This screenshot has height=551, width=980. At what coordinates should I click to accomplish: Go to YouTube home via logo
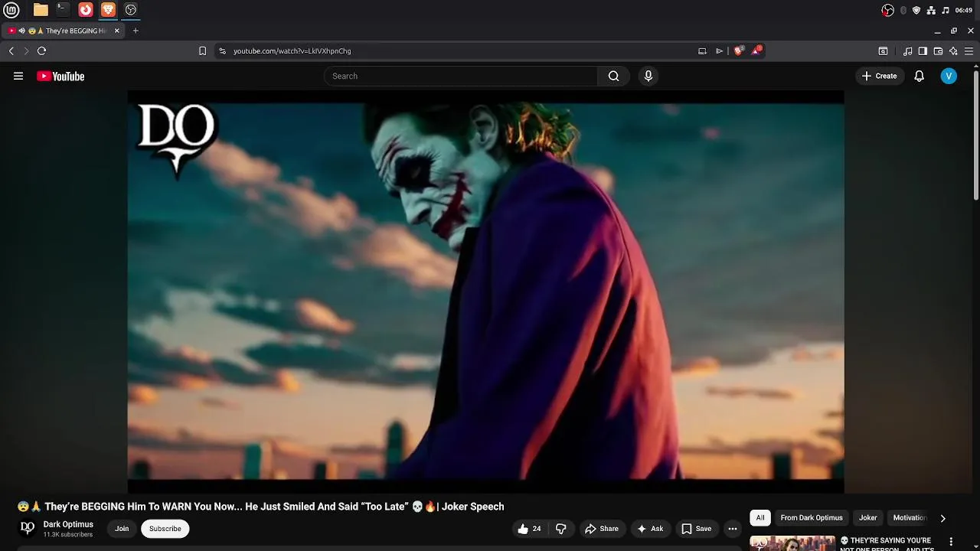tap(60, 76)
